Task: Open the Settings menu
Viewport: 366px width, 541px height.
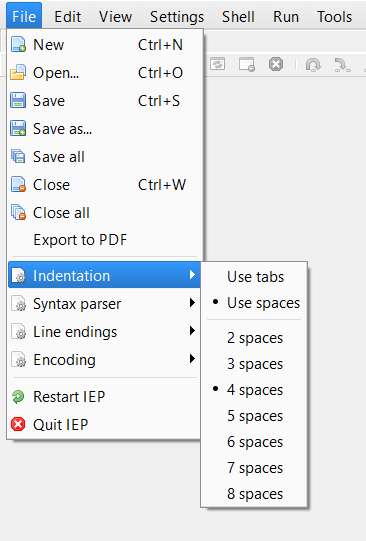Action: pos(177,17)
